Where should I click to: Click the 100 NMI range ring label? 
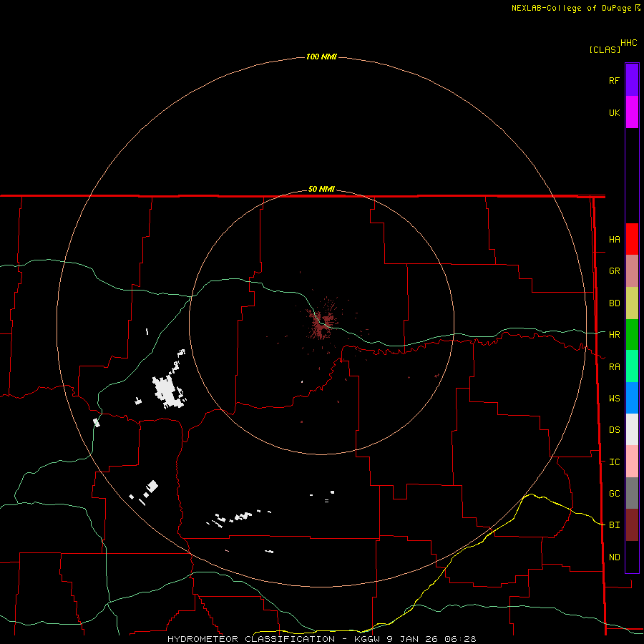coord(321,57)
